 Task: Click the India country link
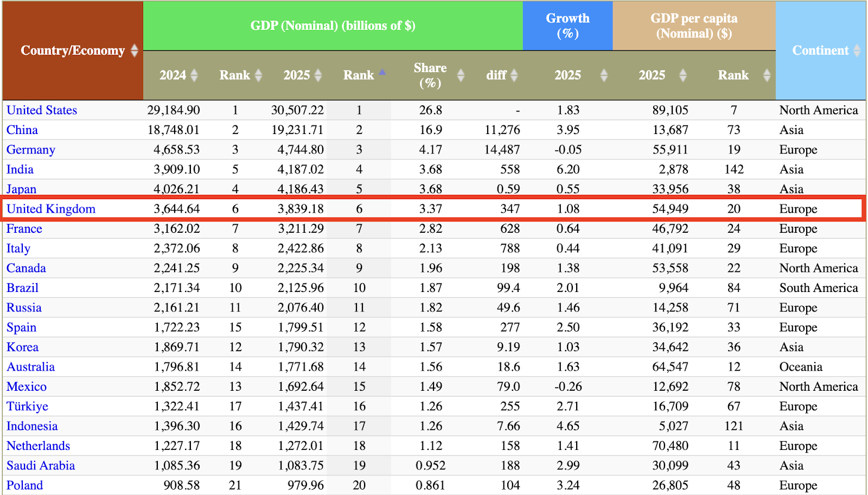(x=20, y=169)
